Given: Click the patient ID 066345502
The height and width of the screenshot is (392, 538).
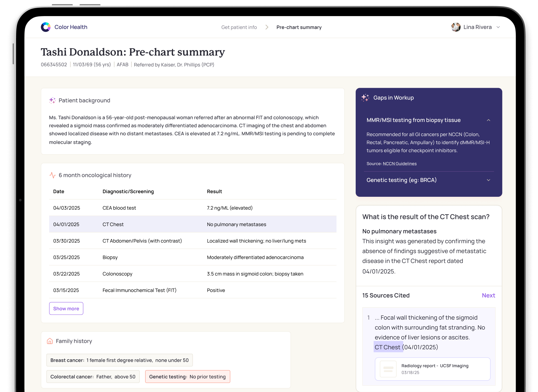Looking at the screenshot, I should point(54,65).
